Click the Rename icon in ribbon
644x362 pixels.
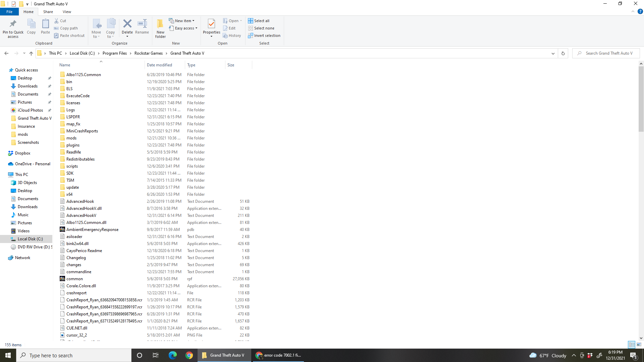(x=142, y=24)
